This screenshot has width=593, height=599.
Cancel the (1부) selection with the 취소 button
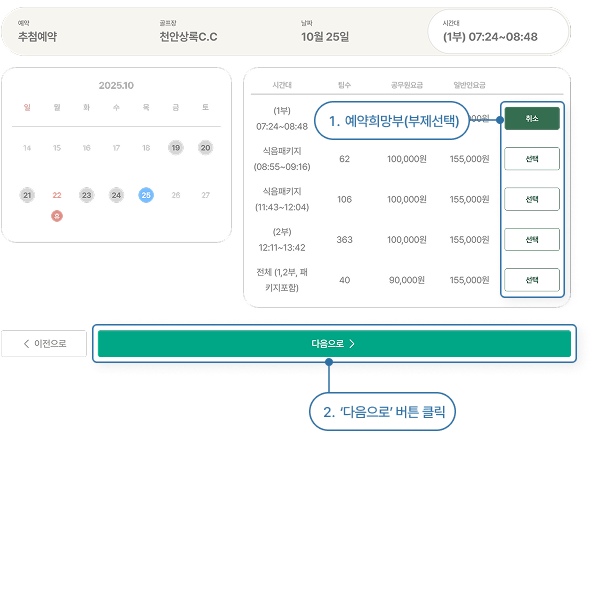[532, 118]
